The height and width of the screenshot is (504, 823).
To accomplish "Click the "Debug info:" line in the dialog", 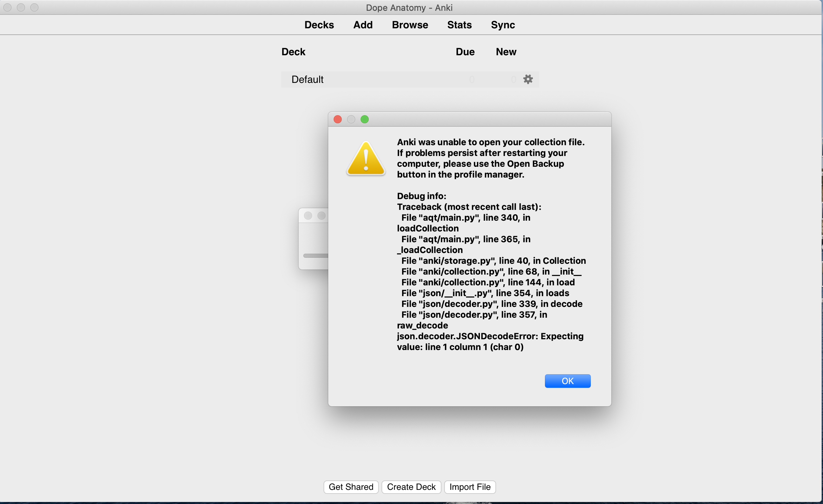I will [421, 196].
